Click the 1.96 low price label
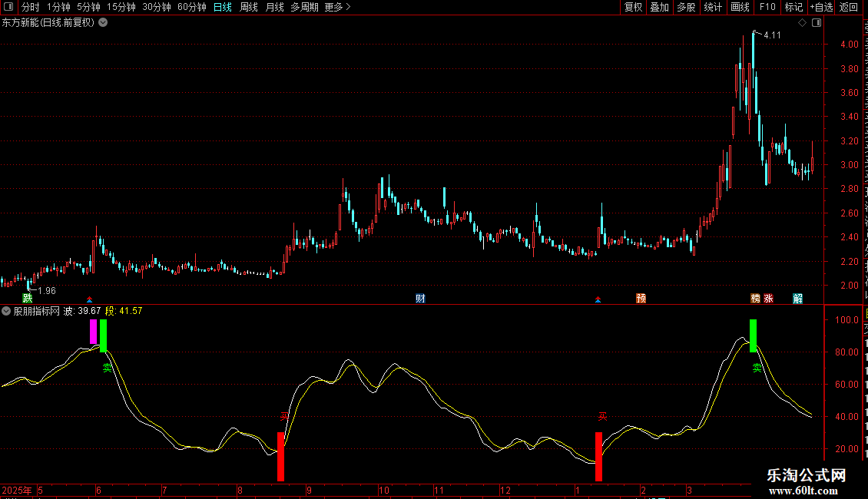The height and width of the screenshot is (499, 868). pos(47,291)
